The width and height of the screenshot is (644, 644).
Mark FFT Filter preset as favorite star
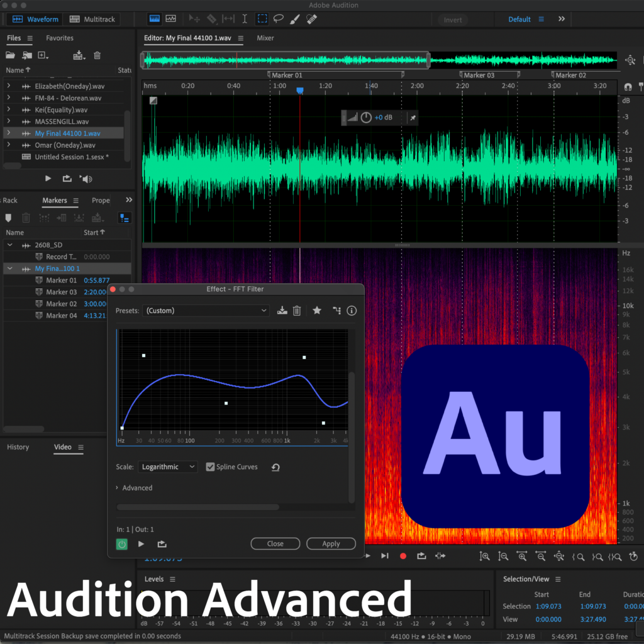317,311
